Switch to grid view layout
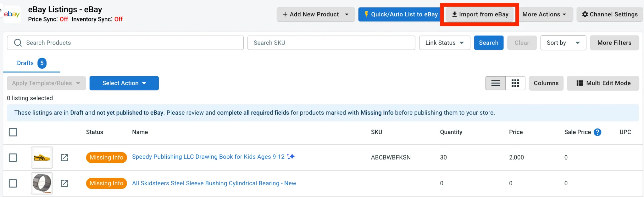This screenshot has height=197, width=644. pyautogui.click(x=515, y=83)
